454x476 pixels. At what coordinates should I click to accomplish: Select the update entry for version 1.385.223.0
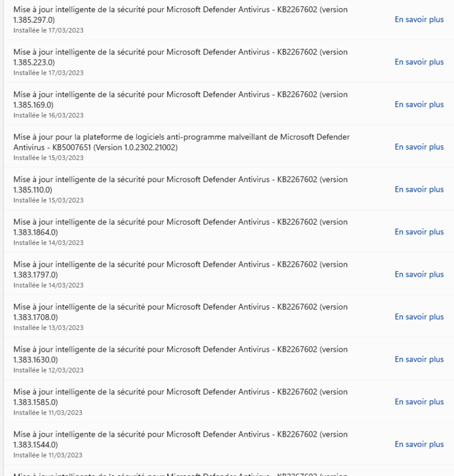[181, 57]
